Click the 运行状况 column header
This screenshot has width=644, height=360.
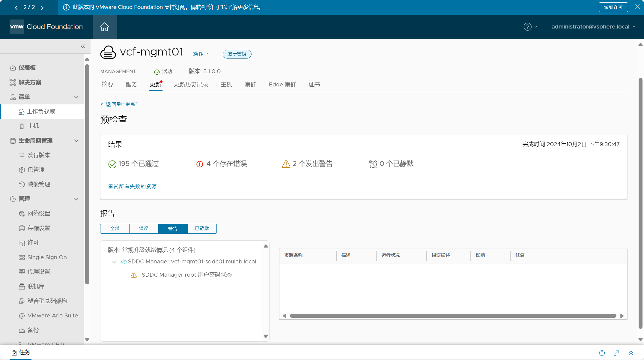click(390, 255)
